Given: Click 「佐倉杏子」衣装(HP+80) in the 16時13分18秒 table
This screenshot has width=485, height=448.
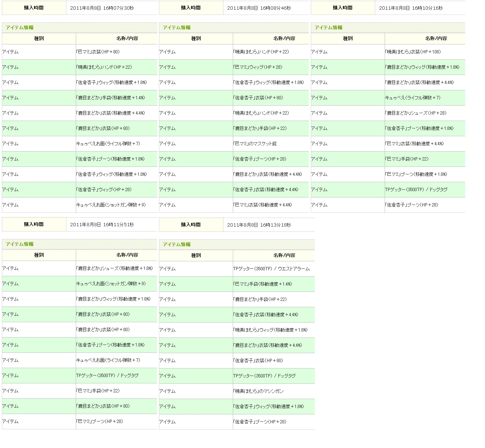Looking at the screenshot, I should point(258,361).
